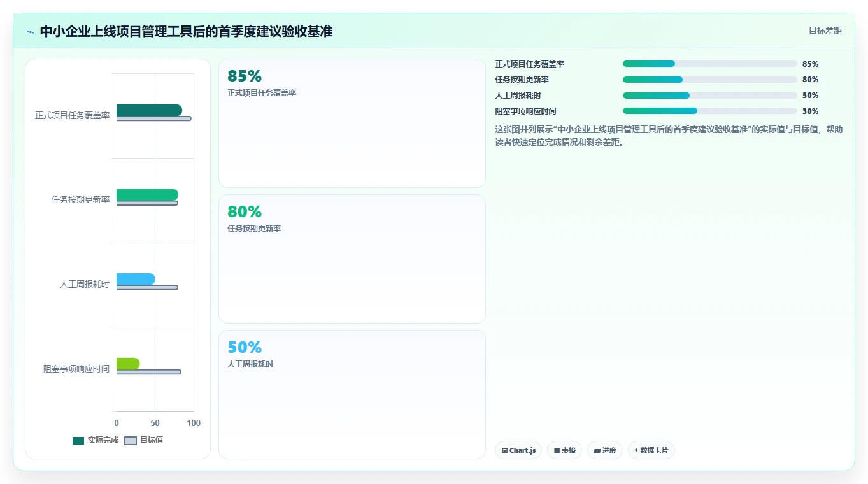
Task: Select the Chart.js tag chip
Action: click(x=518, y=450)
